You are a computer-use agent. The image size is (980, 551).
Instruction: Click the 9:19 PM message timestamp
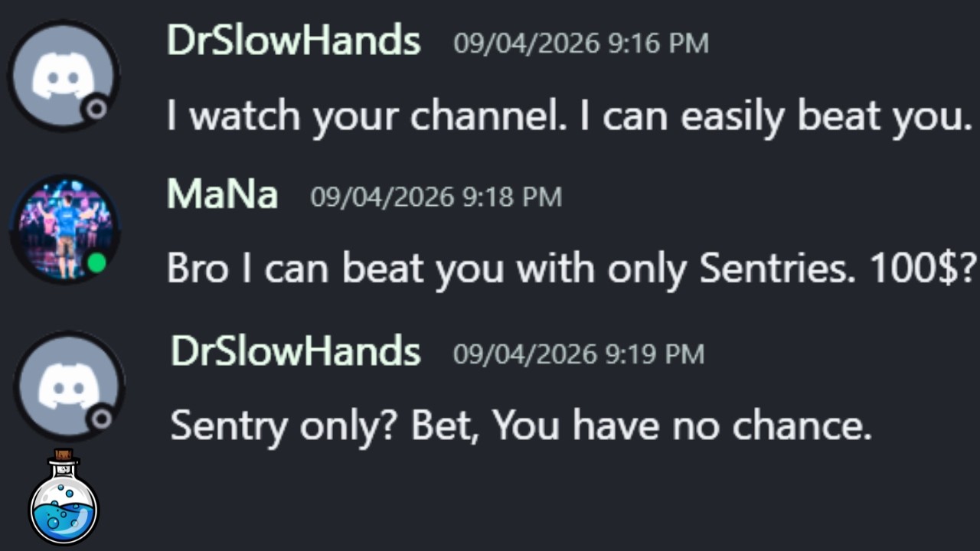(x=579, y=354)
